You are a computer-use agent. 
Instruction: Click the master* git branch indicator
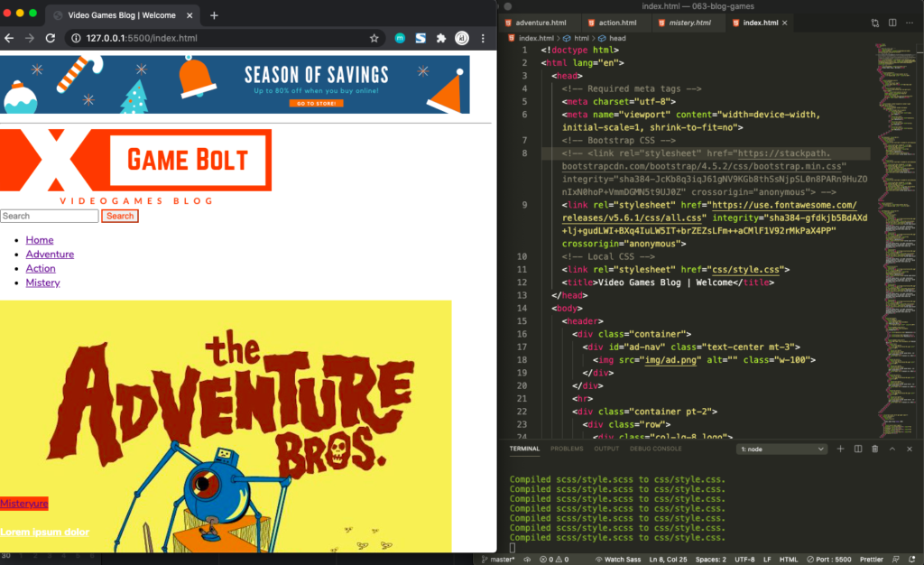498,560
